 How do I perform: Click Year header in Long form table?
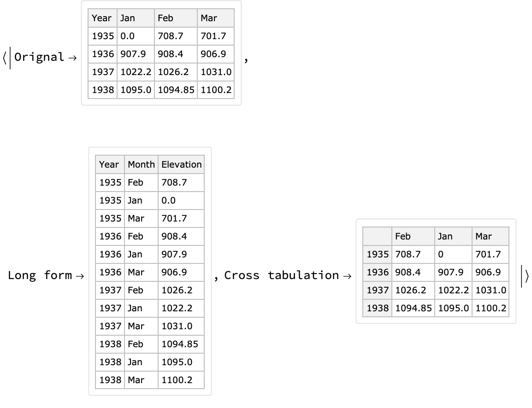[x=109, y=164]
